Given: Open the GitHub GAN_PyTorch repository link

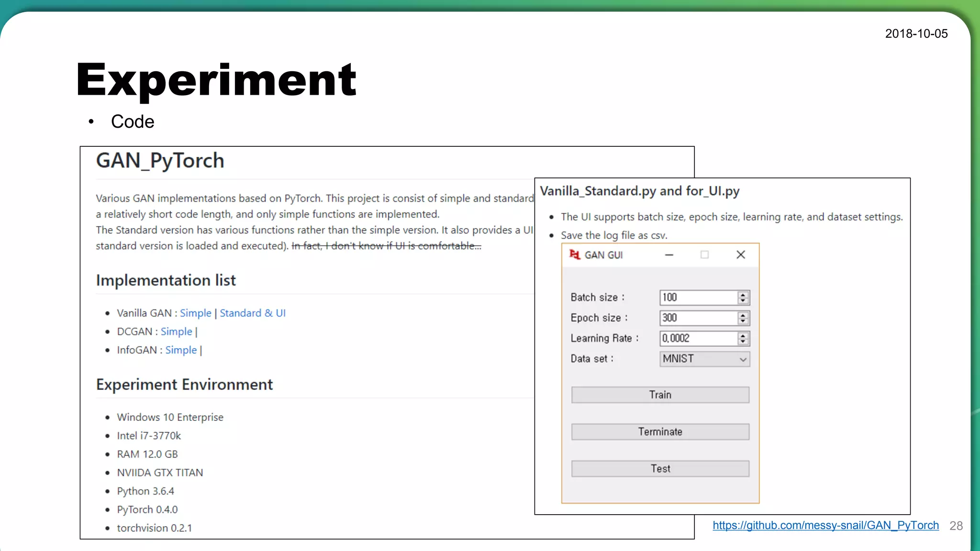Looking at the screenshot, I should [825, 525].
